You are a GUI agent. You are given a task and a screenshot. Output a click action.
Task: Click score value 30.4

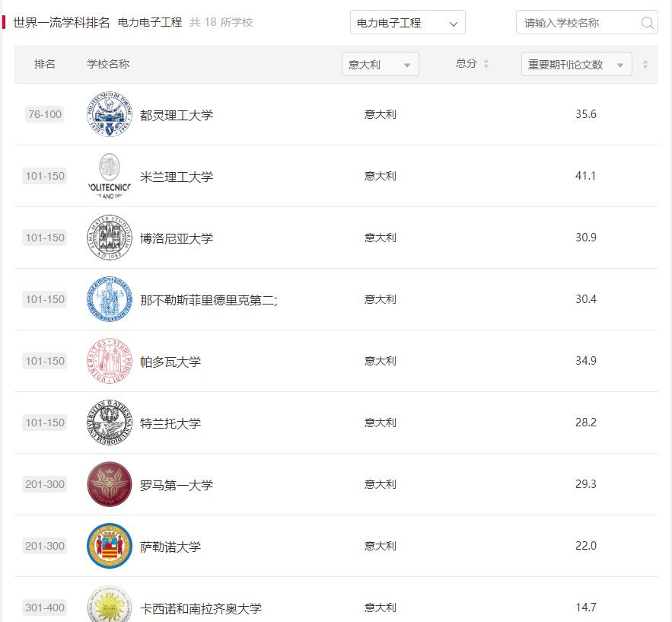click(586, 299)
